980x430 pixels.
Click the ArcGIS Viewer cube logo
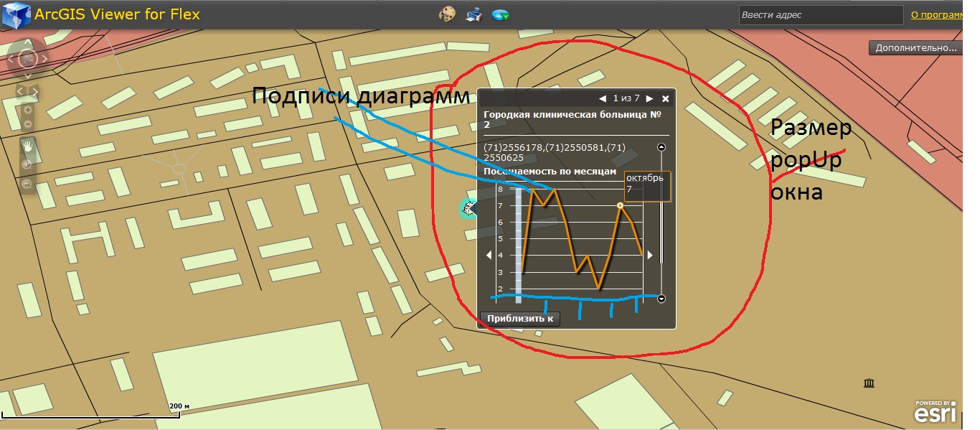point(17,14)
